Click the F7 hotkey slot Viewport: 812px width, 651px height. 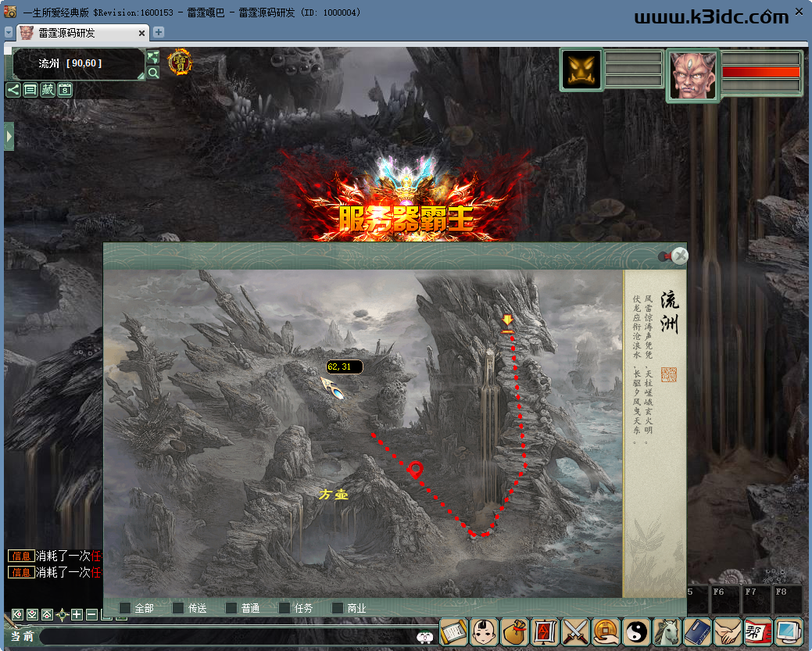click(756, 599)
